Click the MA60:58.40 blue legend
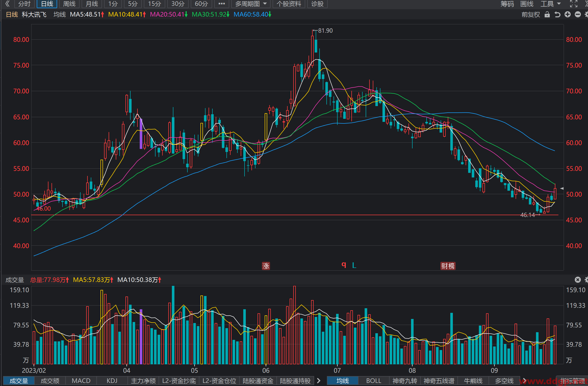This screenshot has width=588, height=386. click(252, 15)
